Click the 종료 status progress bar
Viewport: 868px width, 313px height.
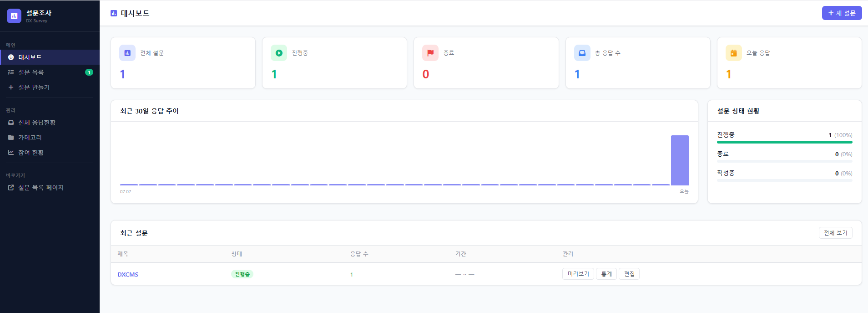pos(785,161)
